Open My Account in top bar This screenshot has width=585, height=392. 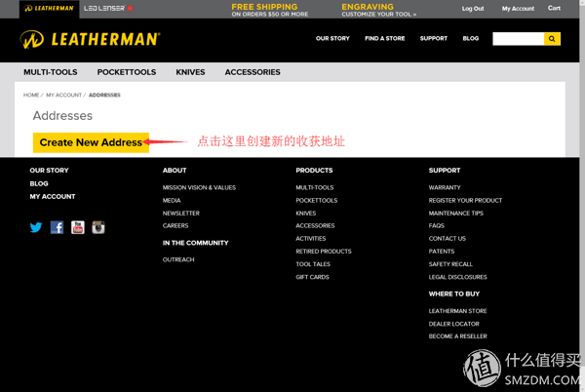click(518, 8)
